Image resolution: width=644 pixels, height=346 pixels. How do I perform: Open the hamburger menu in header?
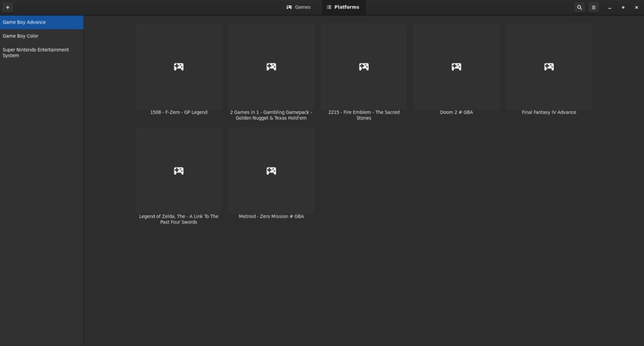[594, 8]
